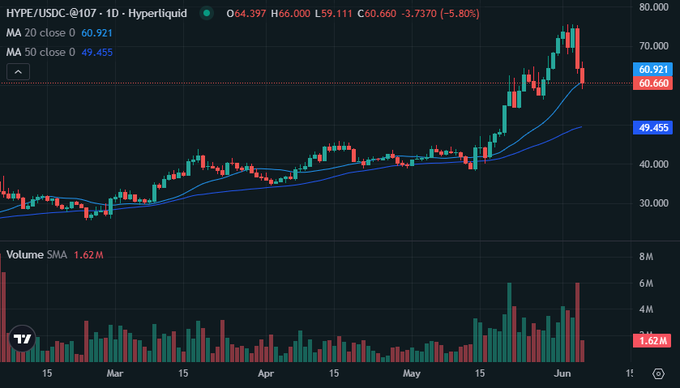
Task: Click the 6M volume axis value
Action: [x=646, y=284]
